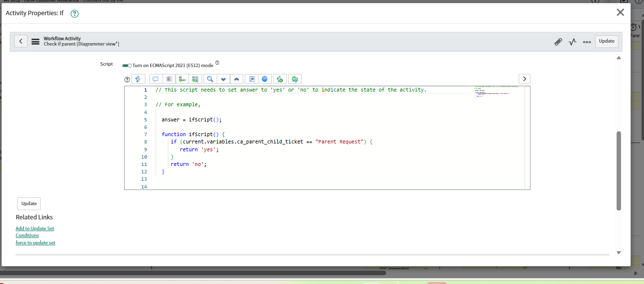Click the Update button in the header
The height and width of the screenshot is (284, 644).
[x=606, y=41]
